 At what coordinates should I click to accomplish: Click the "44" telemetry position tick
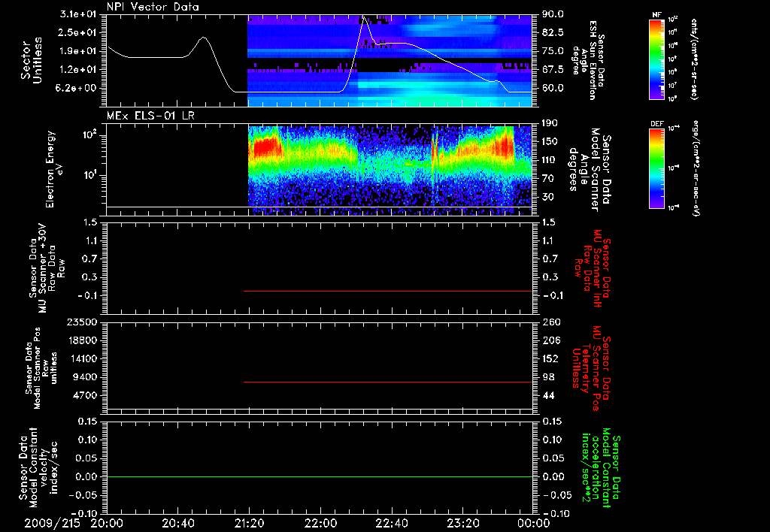[547, 395]
